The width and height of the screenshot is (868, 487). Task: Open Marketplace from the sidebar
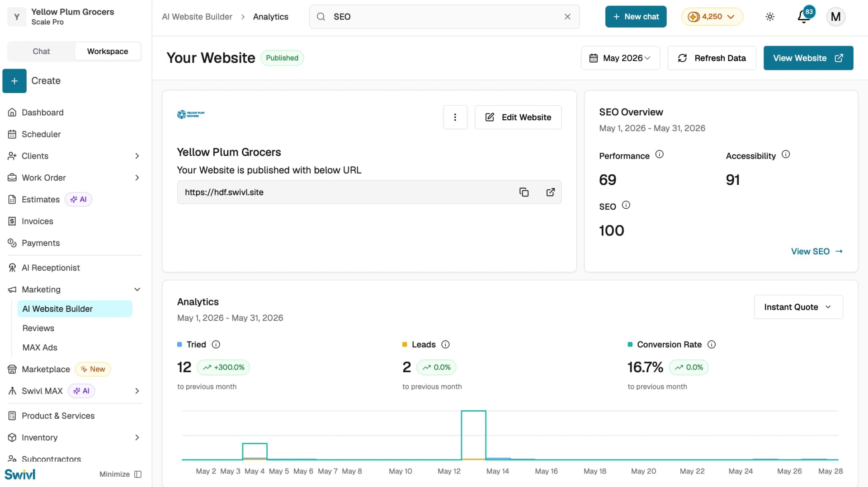[46, 370]
